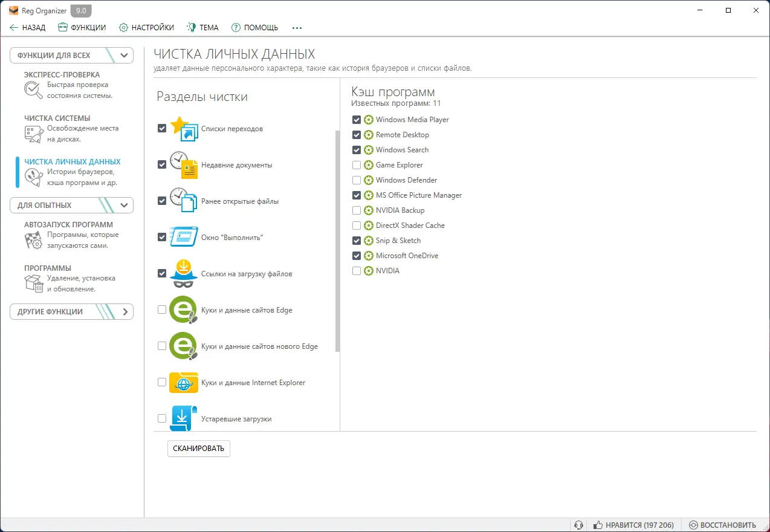
Task: Select the NVIDIA Backup entry text
Action: pos(400,210)
